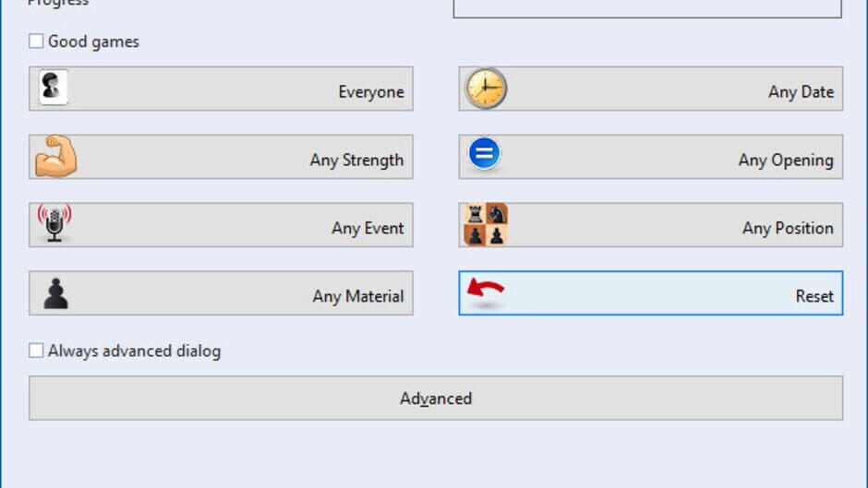Click the black pawn material icon

click(55, 293)
